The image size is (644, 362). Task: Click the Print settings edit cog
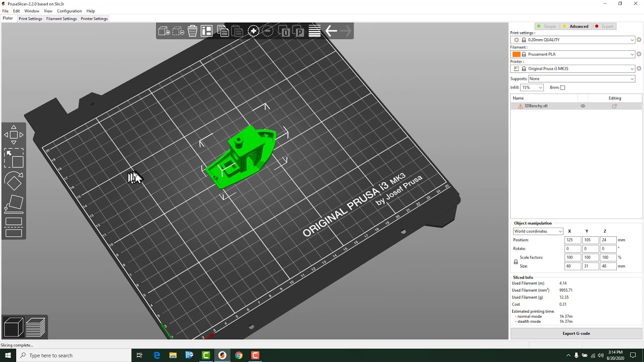[639, 40]
